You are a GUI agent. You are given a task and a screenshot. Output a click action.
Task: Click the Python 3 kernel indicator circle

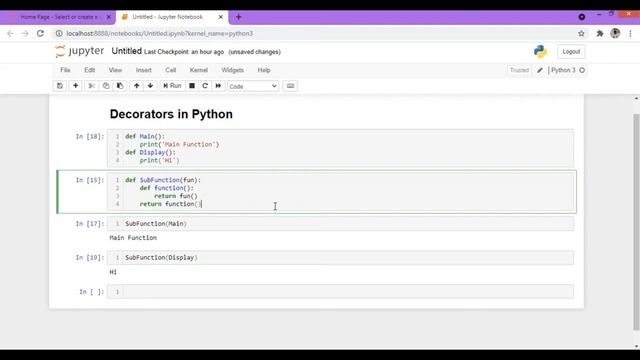(582, 70)
